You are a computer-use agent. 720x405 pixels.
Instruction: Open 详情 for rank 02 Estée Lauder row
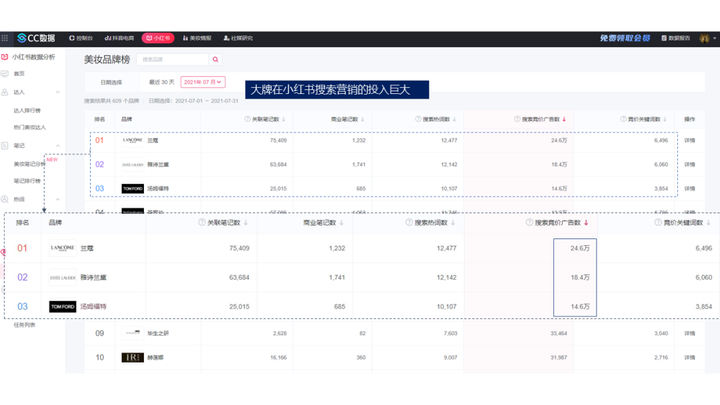[690, 164]
